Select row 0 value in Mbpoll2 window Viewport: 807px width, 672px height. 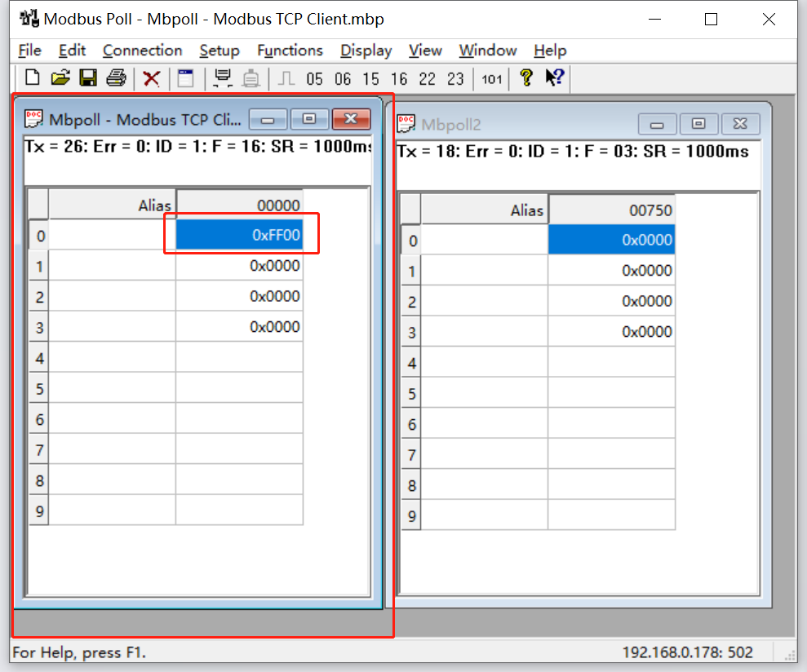point(611,240)
